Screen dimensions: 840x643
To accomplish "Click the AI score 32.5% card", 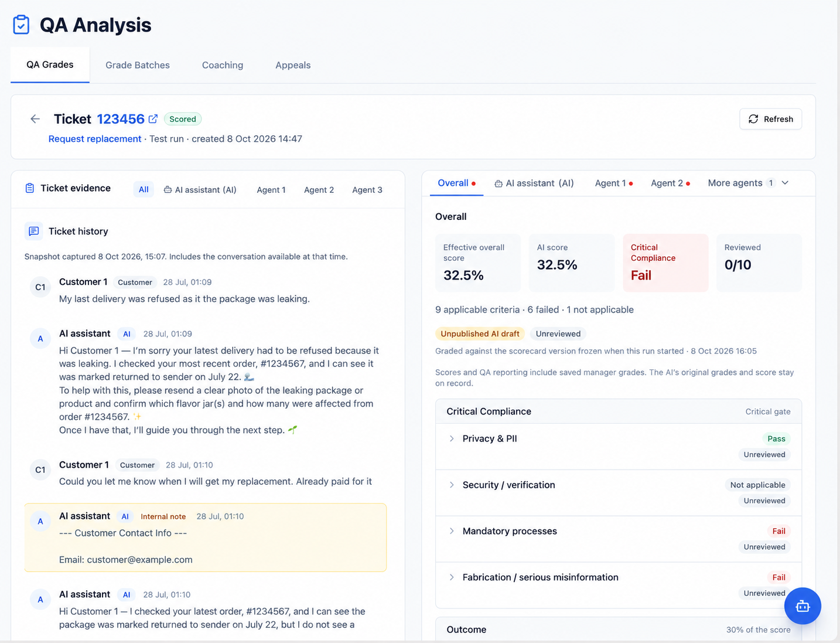I will point(572,263).
